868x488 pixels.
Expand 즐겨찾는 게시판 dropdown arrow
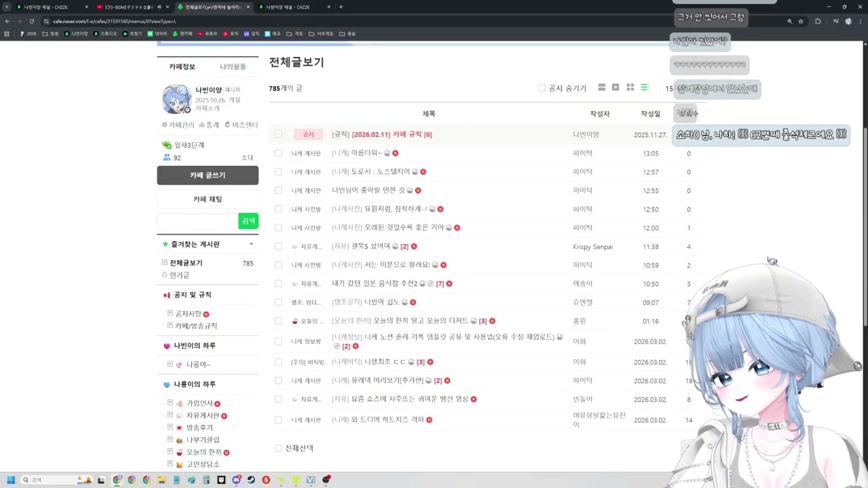pyautogui.click(x=251, y=244)
